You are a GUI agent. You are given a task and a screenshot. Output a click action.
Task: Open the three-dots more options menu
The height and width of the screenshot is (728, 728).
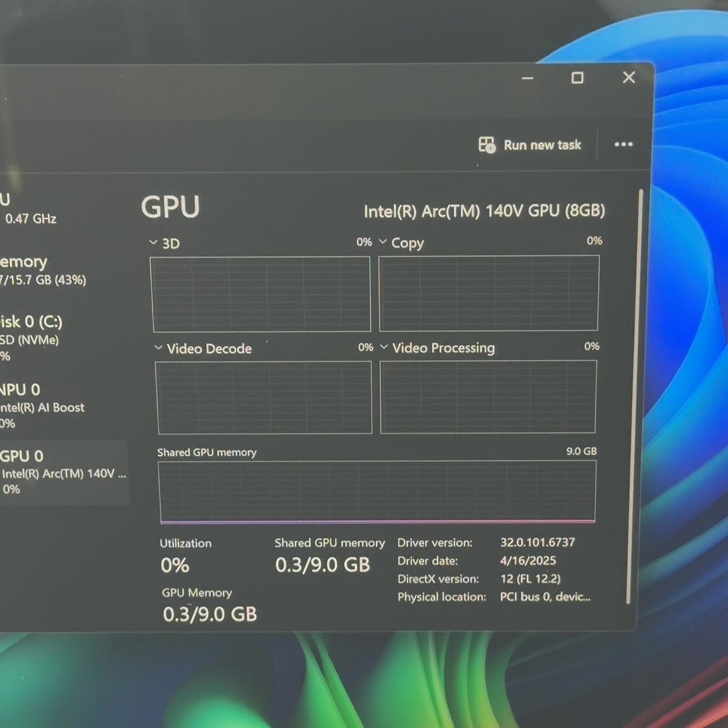(623, 144)
